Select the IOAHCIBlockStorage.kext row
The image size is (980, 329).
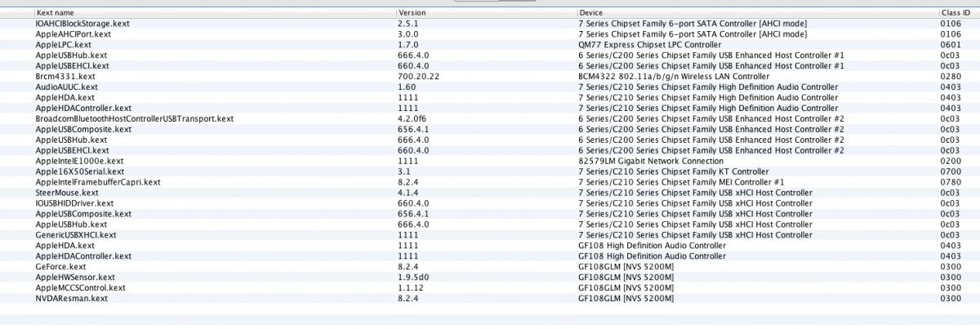pos(490,24)
